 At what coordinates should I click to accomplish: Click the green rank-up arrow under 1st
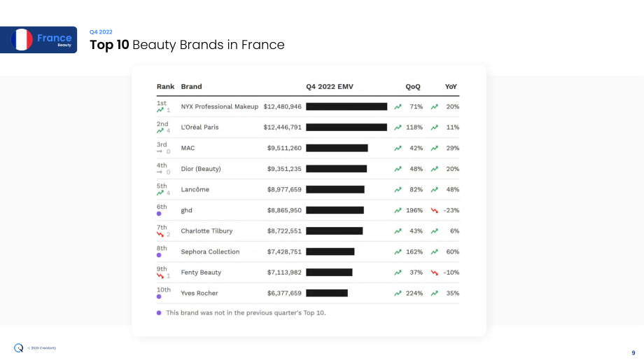[160, 110]
